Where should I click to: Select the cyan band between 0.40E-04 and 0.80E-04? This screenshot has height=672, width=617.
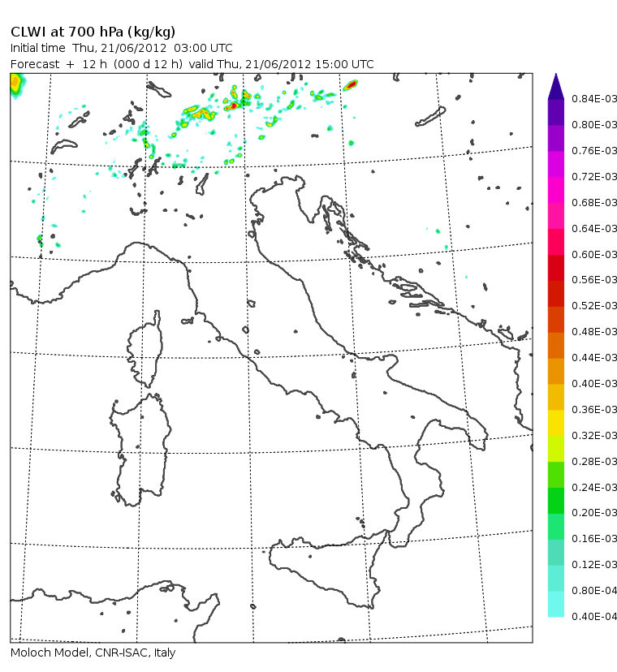[x=555, y=604]
